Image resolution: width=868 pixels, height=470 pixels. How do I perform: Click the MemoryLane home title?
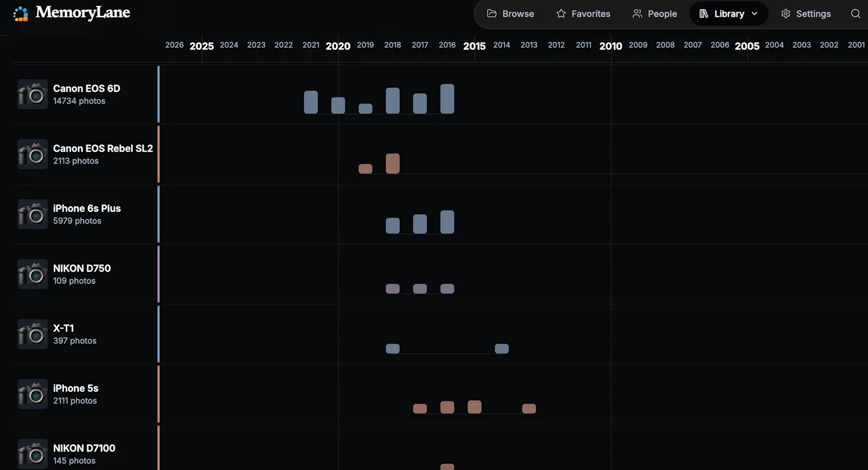pos(83,13)
